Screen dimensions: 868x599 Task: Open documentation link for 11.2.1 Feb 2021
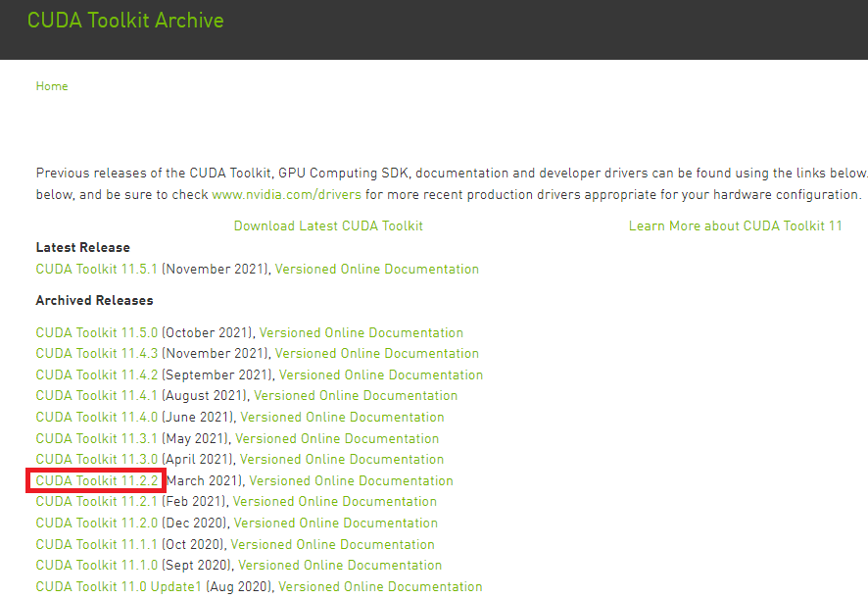click(334, 502)
